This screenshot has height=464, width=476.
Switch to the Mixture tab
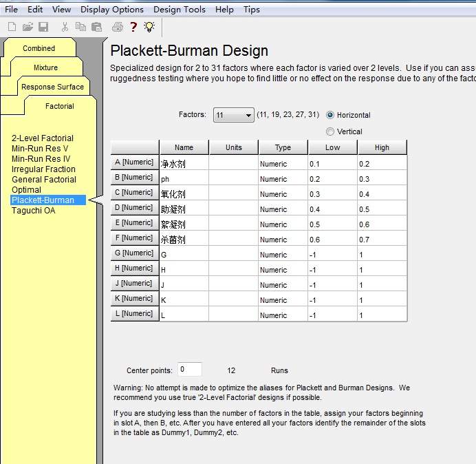[x=45, y=67]
